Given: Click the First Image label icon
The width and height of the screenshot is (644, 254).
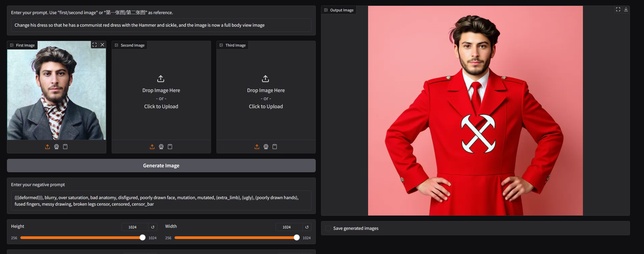Looking at the screenshot, I should click(x=12, y=45).
